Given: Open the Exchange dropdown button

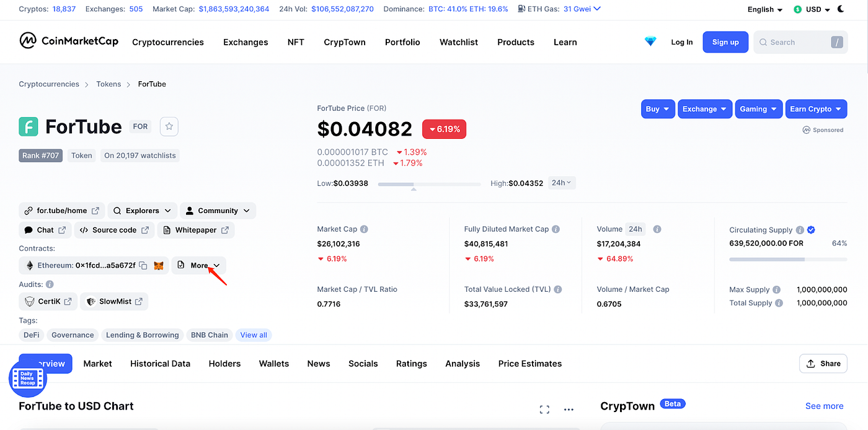Looking at the screenshot, I should [705, 109].
